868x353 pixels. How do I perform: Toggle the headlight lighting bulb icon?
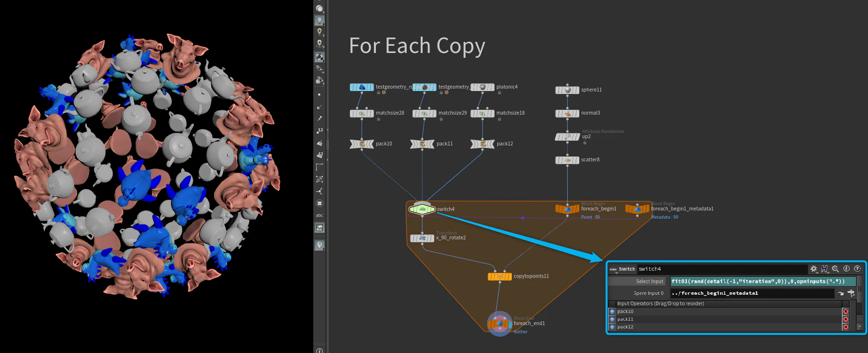[x=319, y=20]
